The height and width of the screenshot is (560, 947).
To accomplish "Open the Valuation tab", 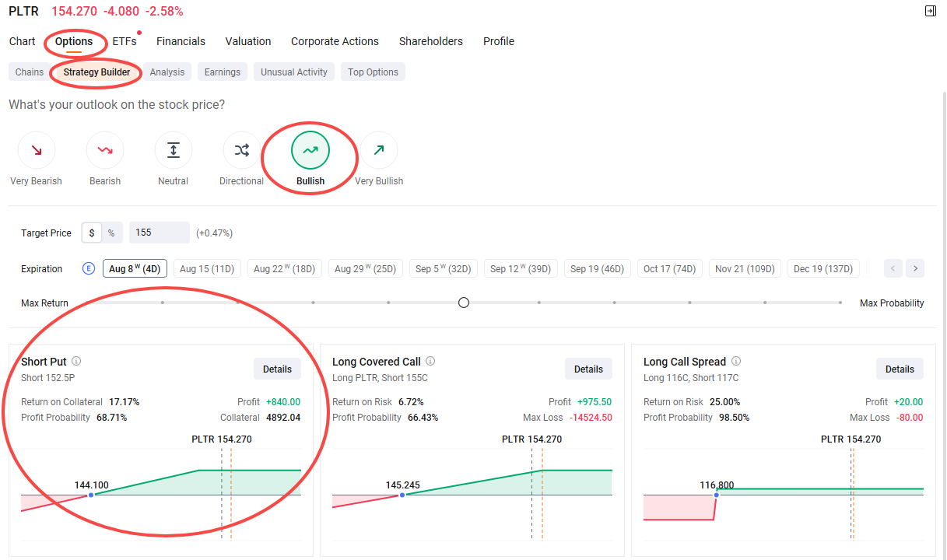I will (248, 41).
